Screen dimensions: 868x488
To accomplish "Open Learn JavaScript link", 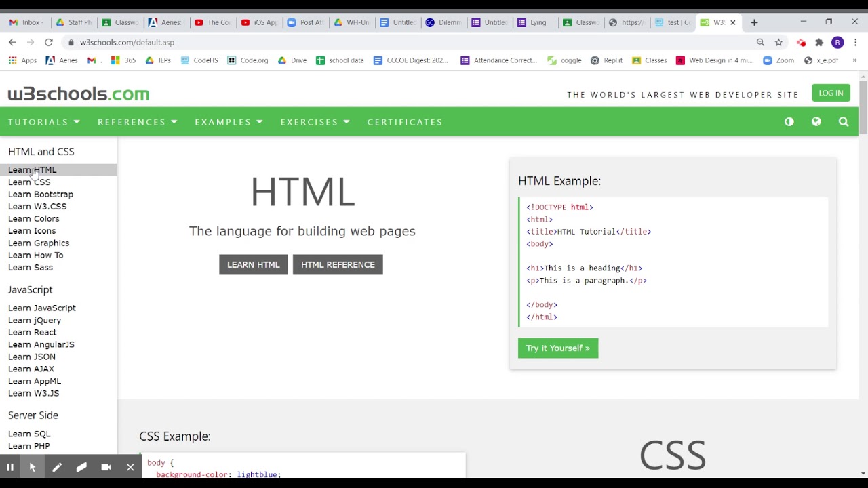I will [42, 308].
